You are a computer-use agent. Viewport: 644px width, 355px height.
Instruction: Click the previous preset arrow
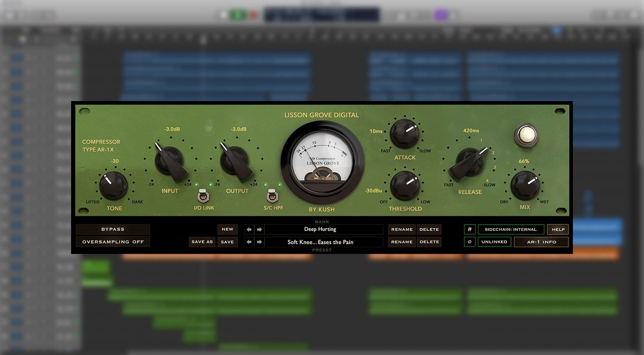click(x=249, y=242)
